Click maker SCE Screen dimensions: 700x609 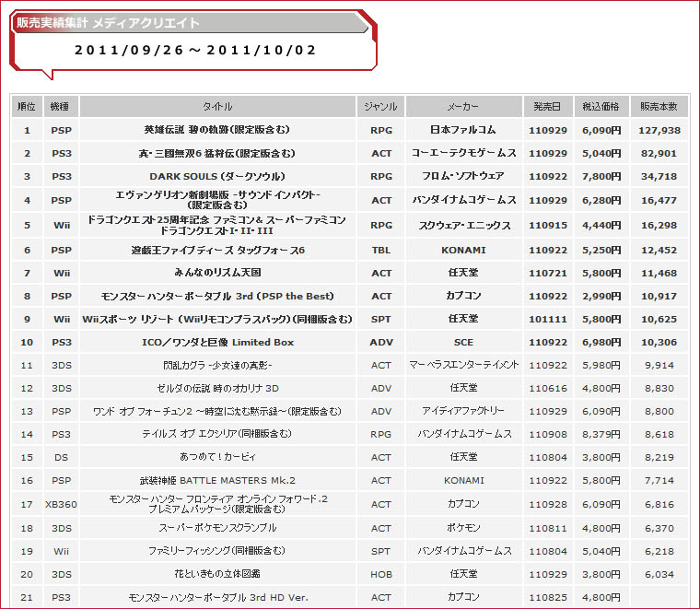click(463, 343)
